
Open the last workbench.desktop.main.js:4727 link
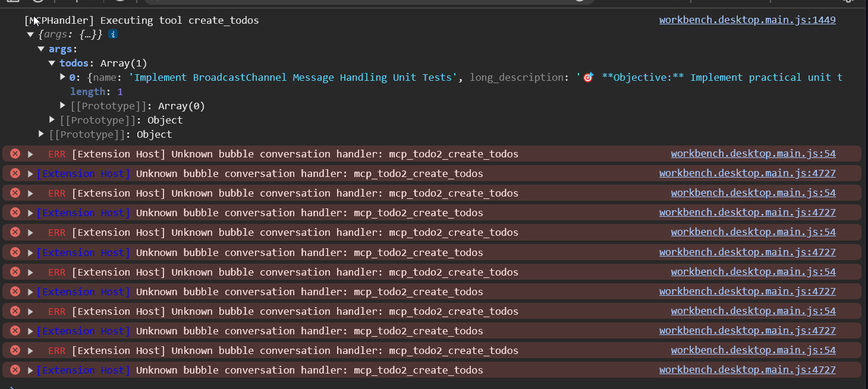pyautogui.click(x=747, y=370)
